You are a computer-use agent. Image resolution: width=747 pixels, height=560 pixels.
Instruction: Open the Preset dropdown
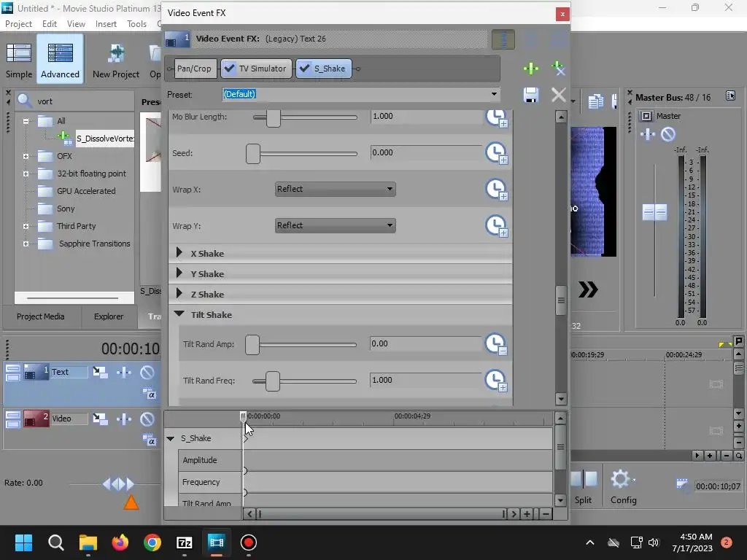[494, 94]
